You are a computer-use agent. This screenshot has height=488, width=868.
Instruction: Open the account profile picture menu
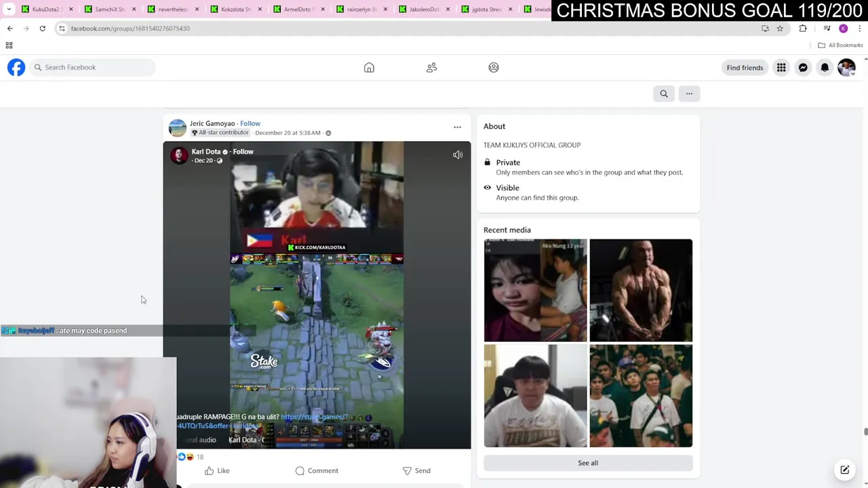pyautogui.click(x=846, y=67)
